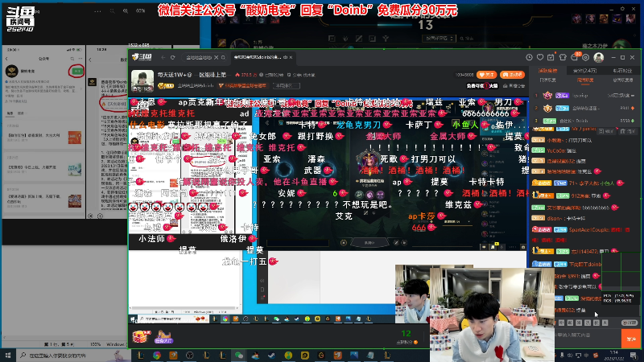Open Steam from the Windows taskbar
The width and height of the screenshot is (644, 362).
(x=271, y=355)
